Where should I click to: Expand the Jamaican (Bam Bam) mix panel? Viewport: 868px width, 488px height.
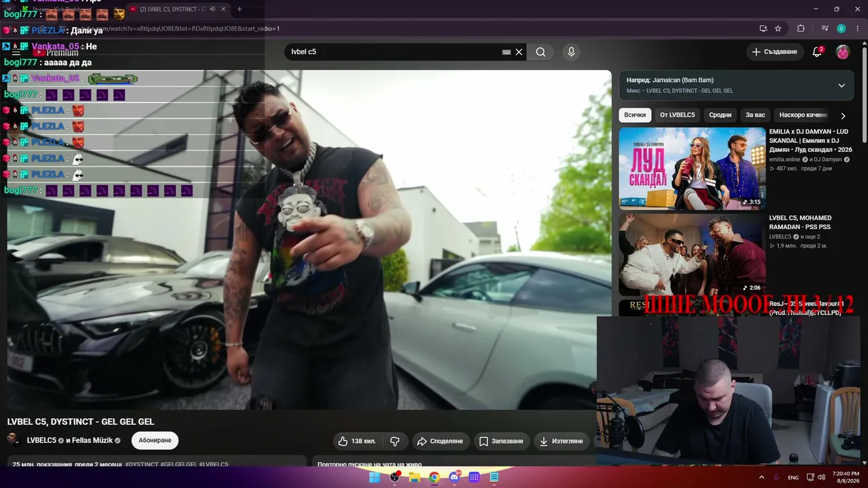tap(841, 85)
